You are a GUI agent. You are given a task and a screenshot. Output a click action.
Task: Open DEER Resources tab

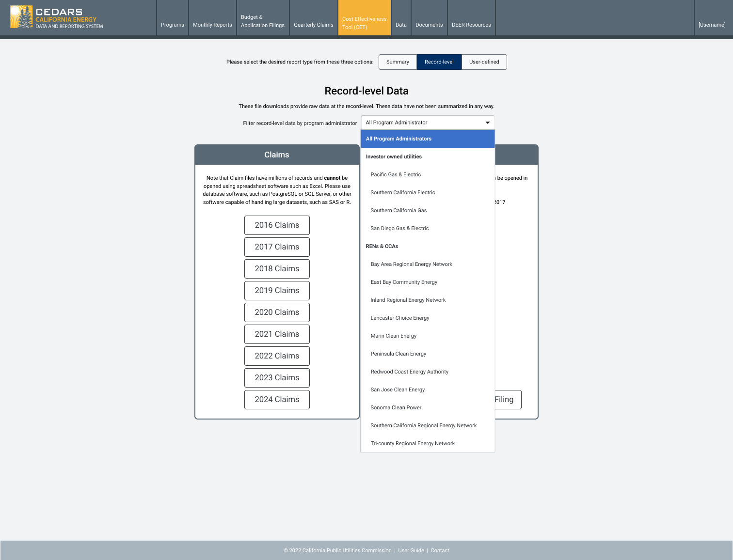pyautogui.click(x=471, y=25)
